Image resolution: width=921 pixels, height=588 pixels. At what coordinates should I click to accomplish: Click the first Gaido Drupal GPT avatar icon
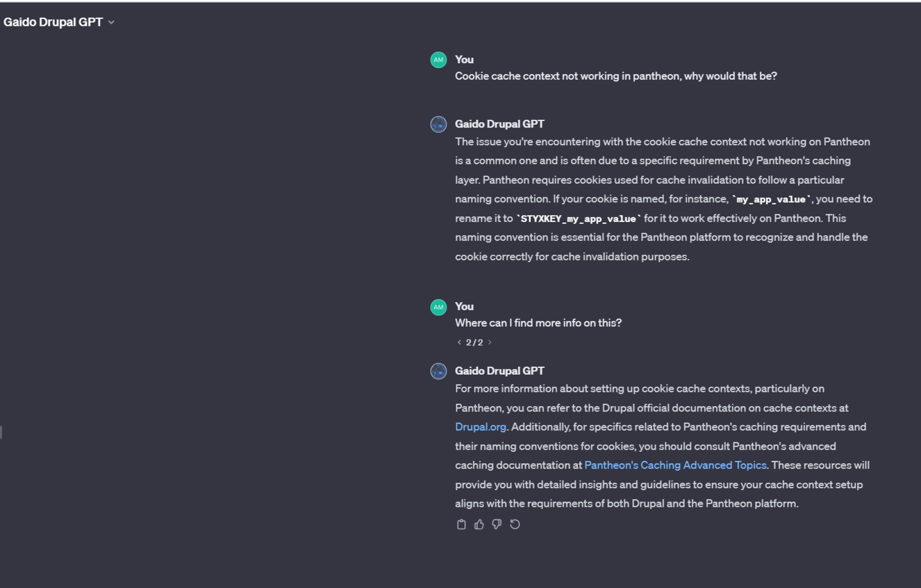[438, 124]
